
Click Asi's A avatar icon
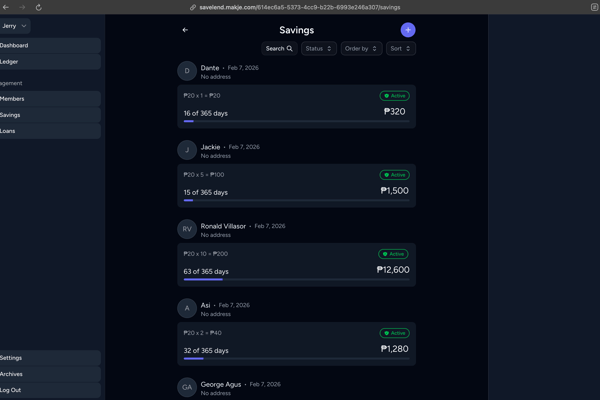[x=187, y=308]
